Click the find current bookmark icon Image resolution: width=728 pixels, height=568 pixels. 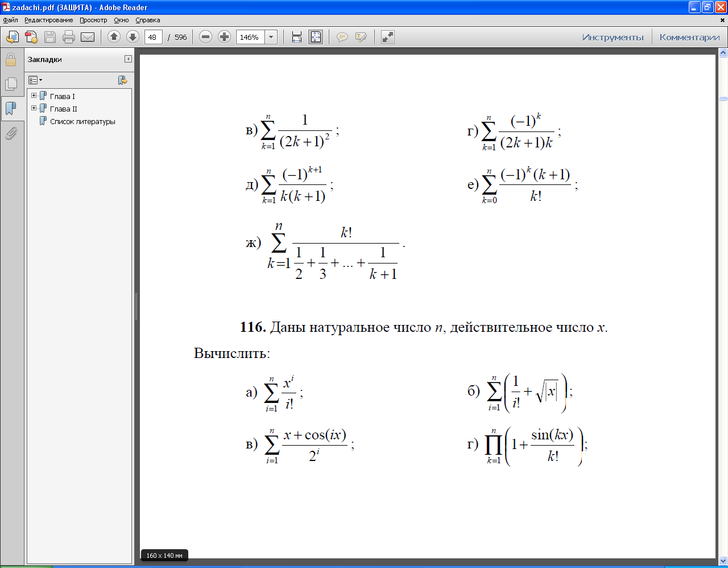click(122, 80)
